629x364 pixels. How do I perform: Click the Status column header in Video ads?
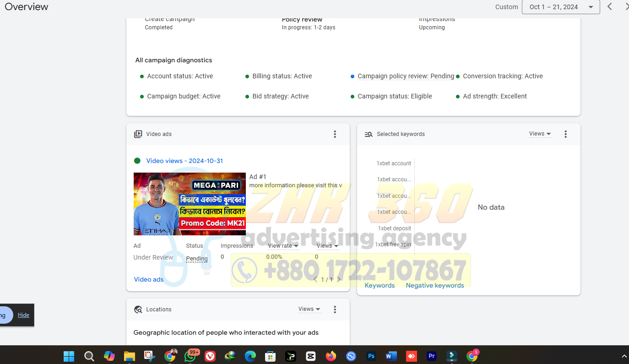(195, 246)
